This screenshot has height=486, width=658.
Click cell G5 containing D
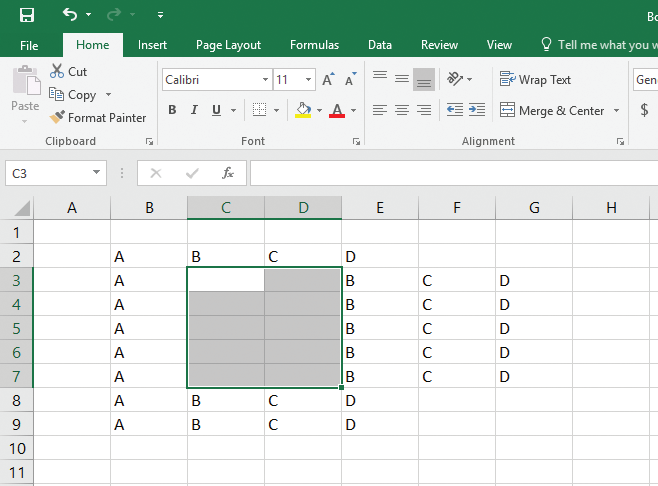(534, 328)
